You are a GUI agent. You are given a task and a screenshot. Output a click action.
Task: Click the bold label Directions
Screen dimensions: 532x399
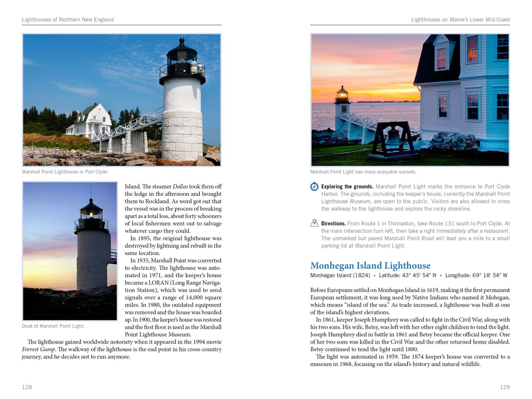point(334,223)
